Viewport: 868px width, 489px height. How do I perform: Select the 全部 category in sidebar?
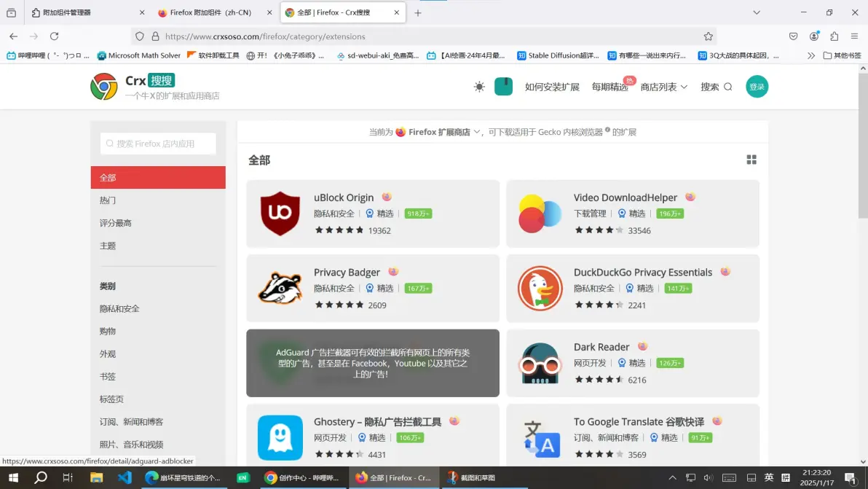pos(158,177)
